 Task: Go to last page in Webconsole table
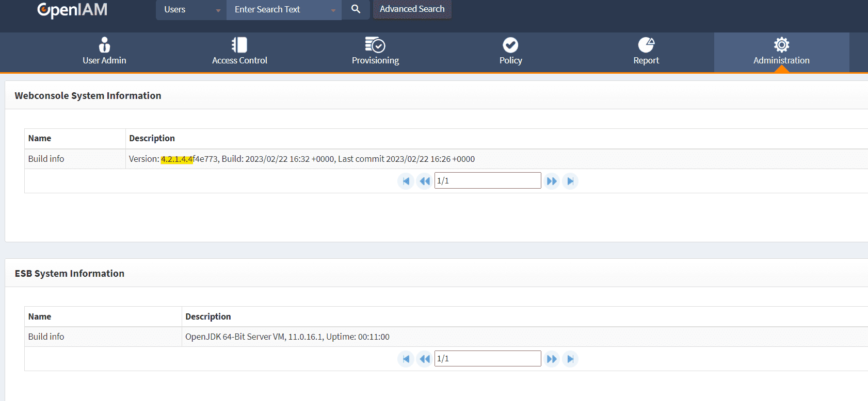[570, 181]
